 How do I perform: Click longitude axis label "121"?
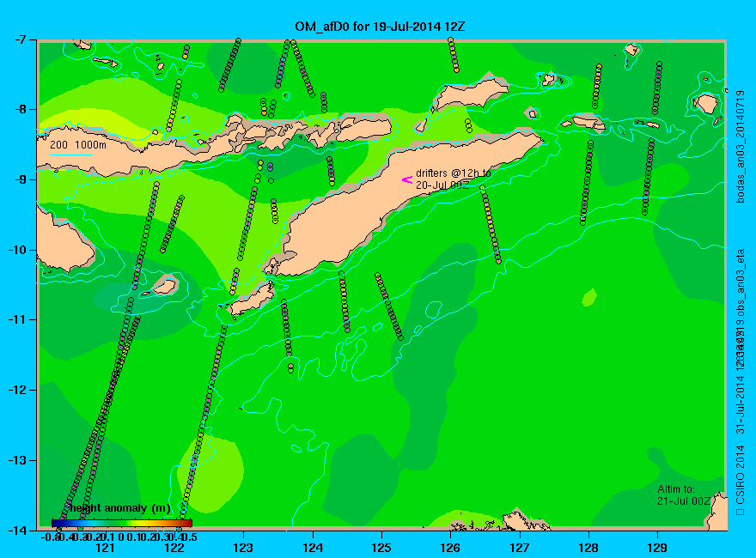point(105,548)
